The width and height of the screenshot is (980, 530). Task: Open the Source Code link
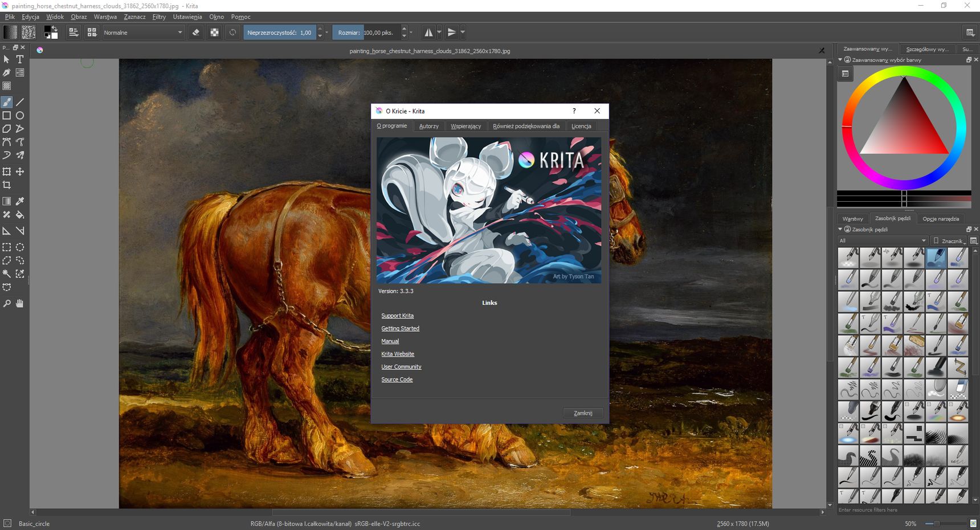pos(397,380)
